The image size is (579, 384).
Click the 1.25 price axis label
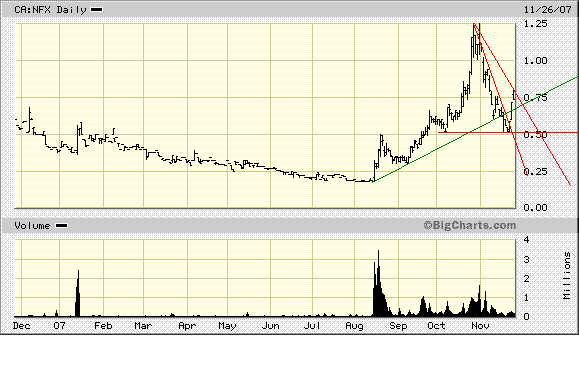(535, 24)
